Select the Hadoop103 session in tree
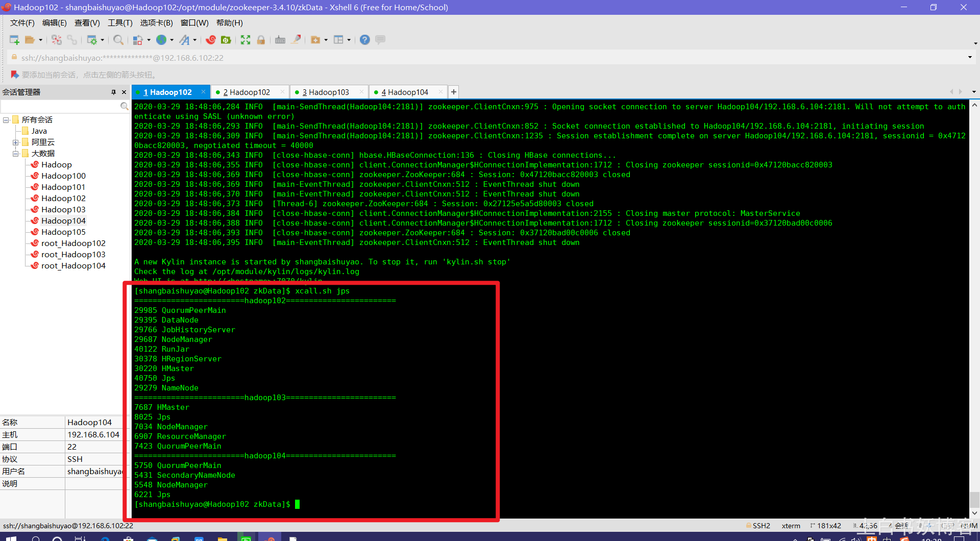 coord(63,210)
